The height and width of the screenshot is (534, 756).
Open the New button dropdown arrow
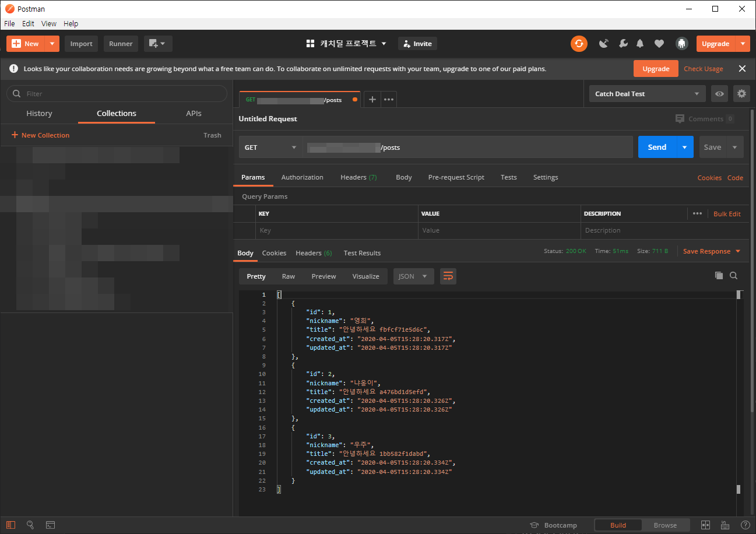click(52, 44)
